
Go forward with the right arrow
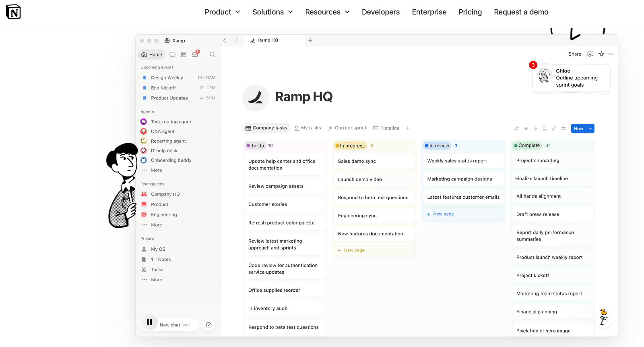point(237,40)
